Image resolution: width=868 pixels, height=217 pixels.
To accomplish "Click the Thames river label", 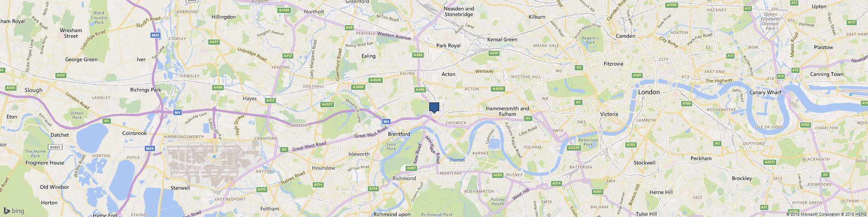I will tap(457, 160).
